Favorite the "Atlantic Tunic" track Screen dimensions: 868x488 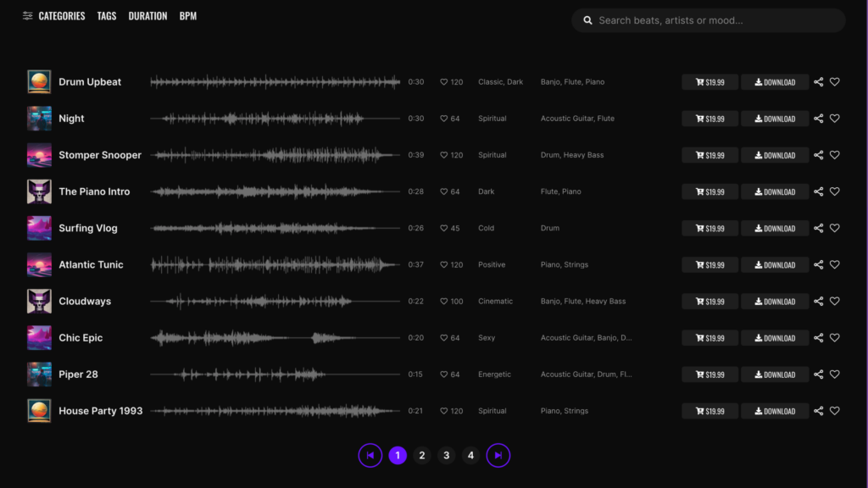[835, 264]
